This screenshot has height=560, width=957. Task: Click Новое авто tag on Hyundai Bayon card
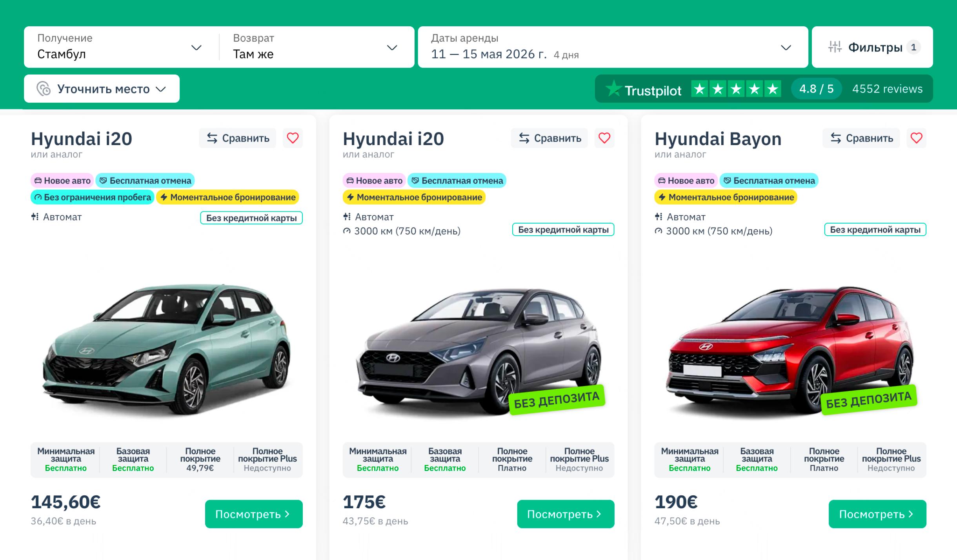point(686,180)
